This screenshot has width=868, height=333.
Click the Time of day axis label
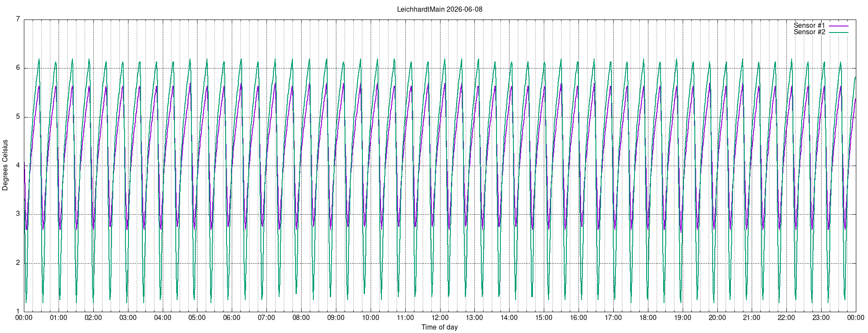pyautogui.click(x=440, y=327)
